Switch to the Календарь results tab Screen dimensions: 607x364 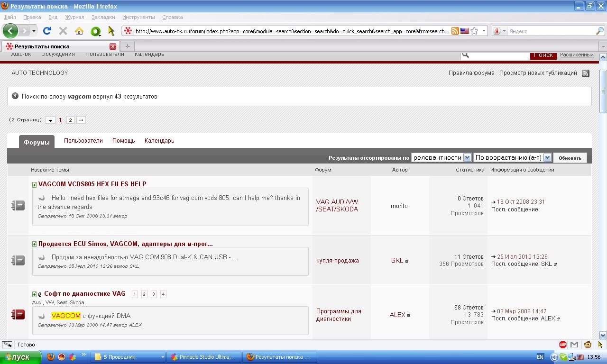pyautogui.click(x=159, y=141)
